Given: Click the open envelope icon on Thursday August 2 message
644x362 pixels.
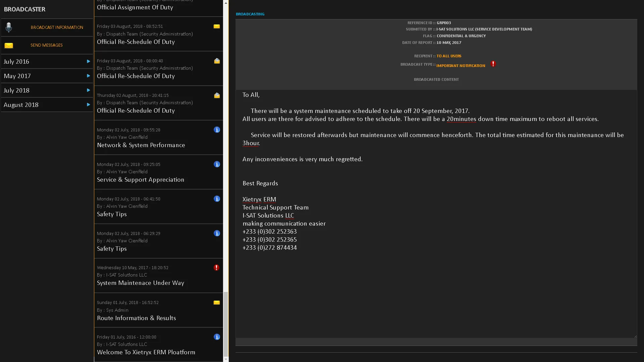Looking at the screenshot, I should [x=217, y=95].
